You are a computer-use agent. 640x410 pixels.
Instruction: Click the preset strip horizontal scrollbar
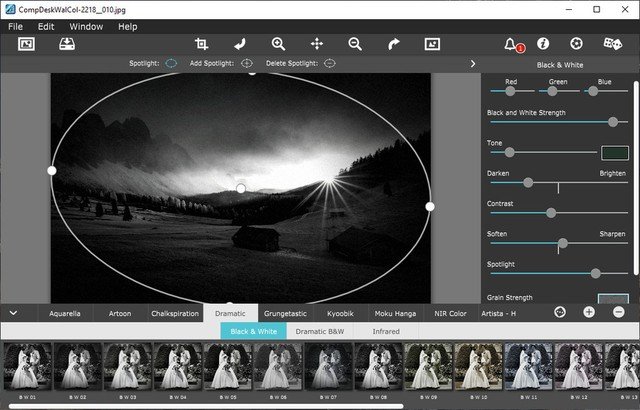(206, 406)
